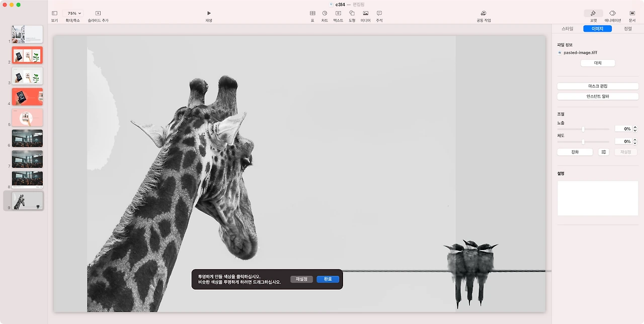Add a new slide with 슬라이드 추가

click(x=98, y=13)
